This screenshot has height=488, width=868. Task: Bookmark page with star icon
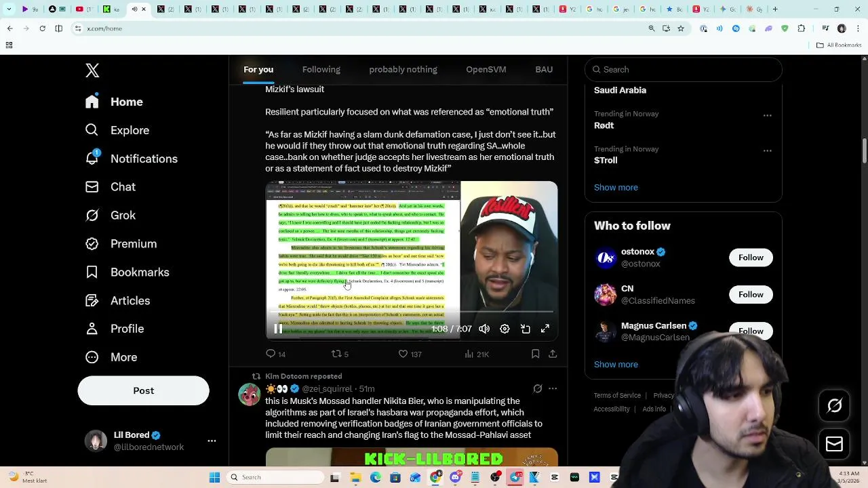pos(681,28)
